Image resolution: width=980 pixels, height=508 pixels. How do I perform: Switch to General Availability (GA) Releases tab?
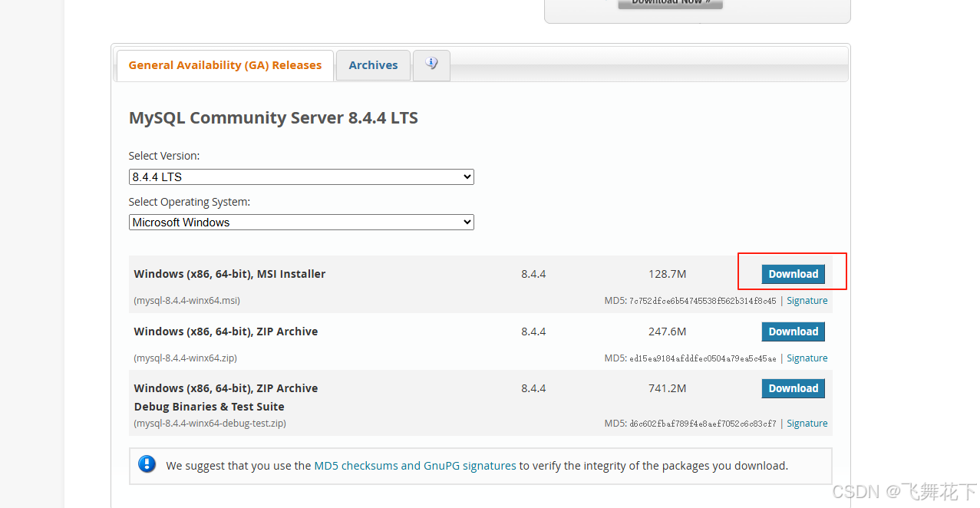(x=225, y=65)
